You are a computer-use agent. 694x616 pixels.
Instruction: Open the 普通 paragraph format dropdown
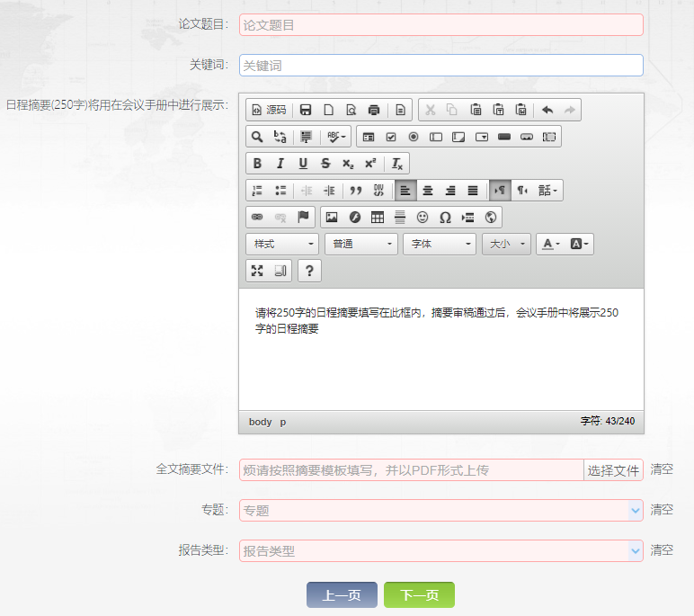[x=360, y=244]
